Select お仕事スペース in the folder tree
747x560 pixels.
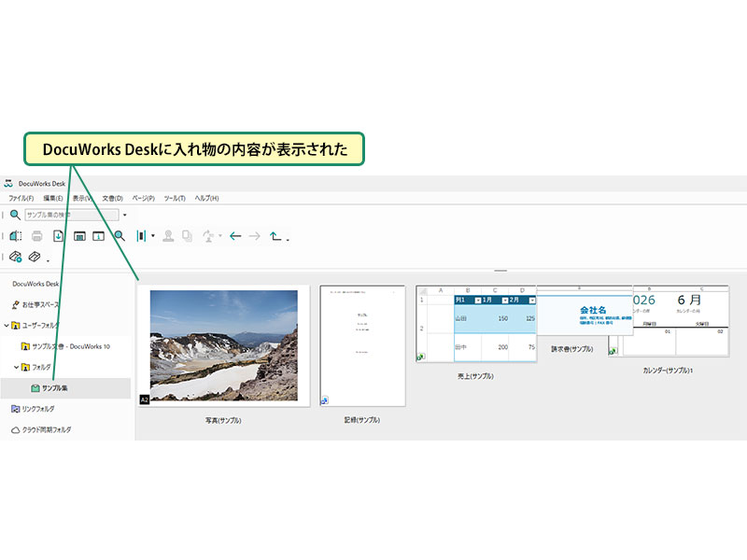pyautogui.click(x=40, y=305)
